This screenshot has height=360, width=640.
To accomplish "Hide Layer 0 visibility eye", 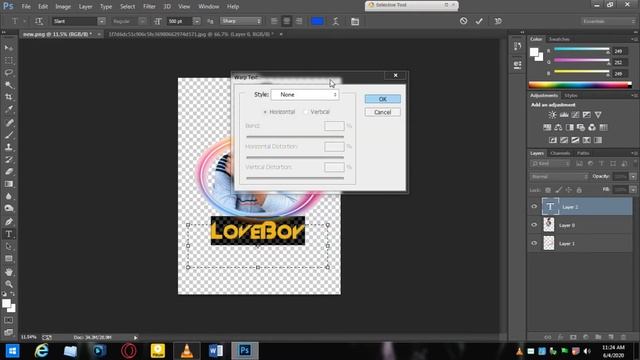I will point(534,225).
